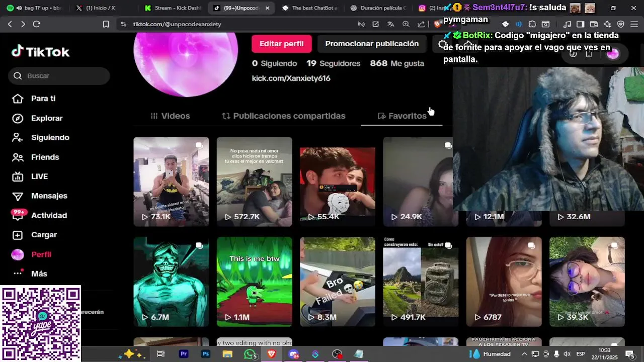Image resolution: width=644 pixels, height=362 pixels.
Task: Switch to the '(1) Inicio / X' tab
Action: pyautogui.click(x=101, y=8)
